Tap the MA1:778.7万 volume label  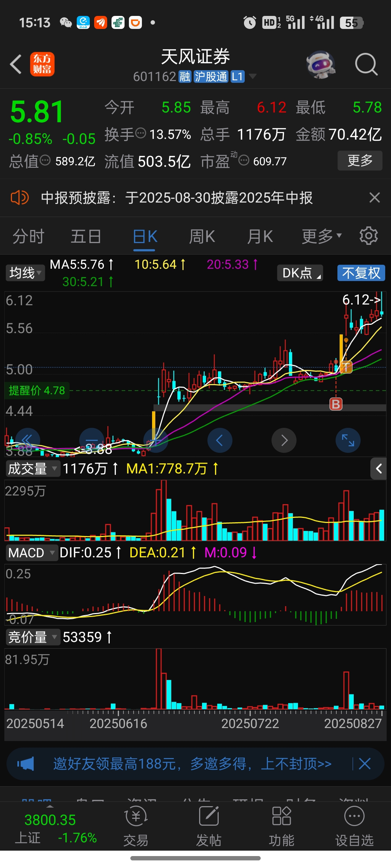(x=172, y=469)
